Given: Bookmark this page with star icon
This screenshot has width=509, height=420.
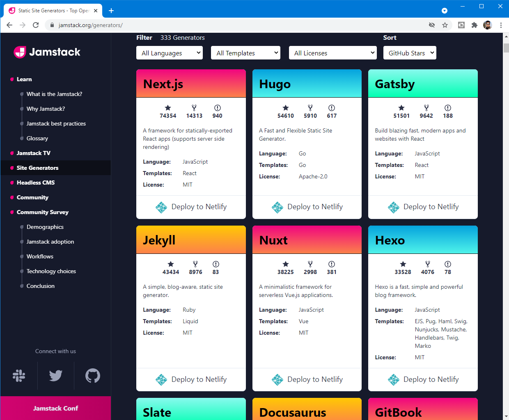Looking at the screenshot, I should tap(445, 25).
